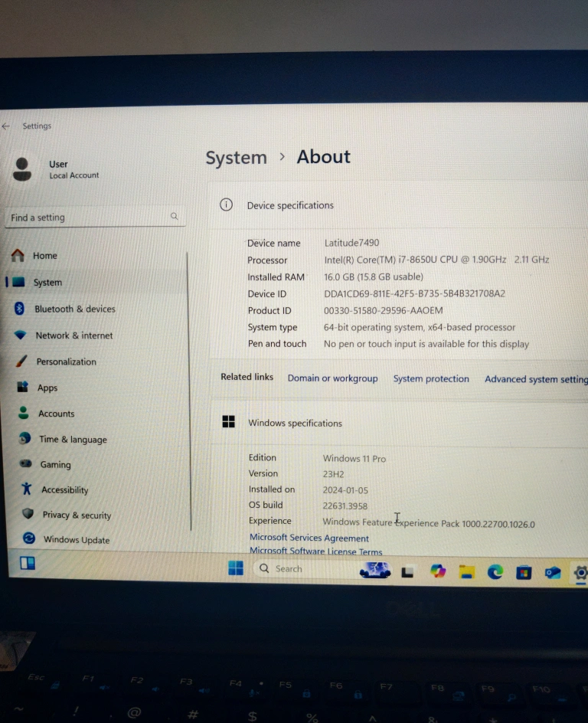This screenshot has width=588, height=723.
Task: Open the Windows Start menu
Action: pos(236,568)
